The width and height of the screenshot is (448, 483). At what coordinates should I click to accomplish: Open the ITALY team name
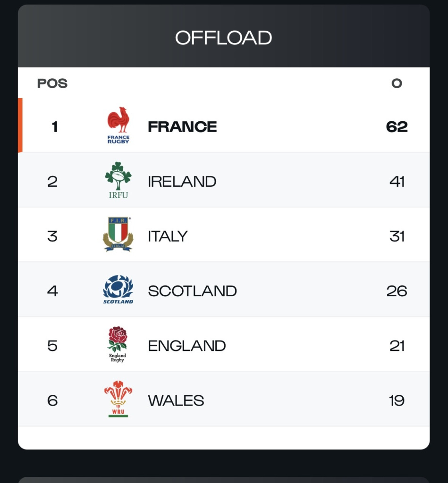(168, 236)
